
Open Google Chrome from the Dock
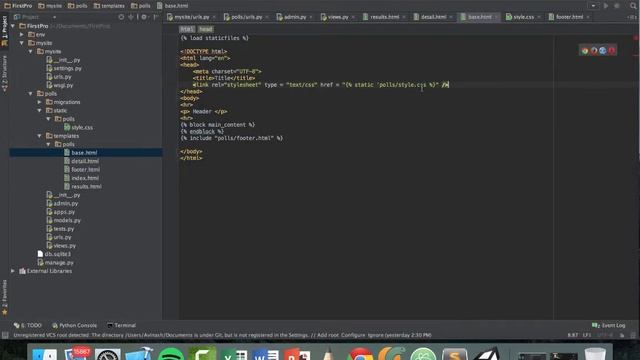coord(360,354)
